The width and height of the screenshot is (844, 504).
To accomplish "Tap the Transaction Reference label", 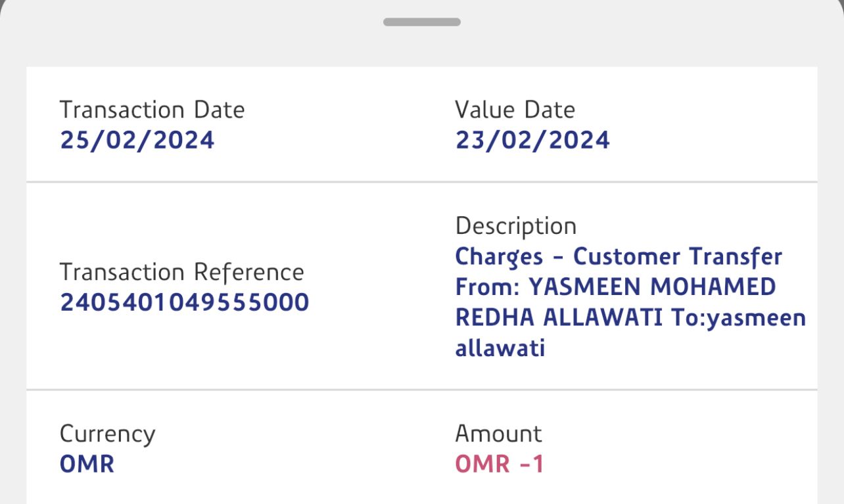I will tap(181, 272).
